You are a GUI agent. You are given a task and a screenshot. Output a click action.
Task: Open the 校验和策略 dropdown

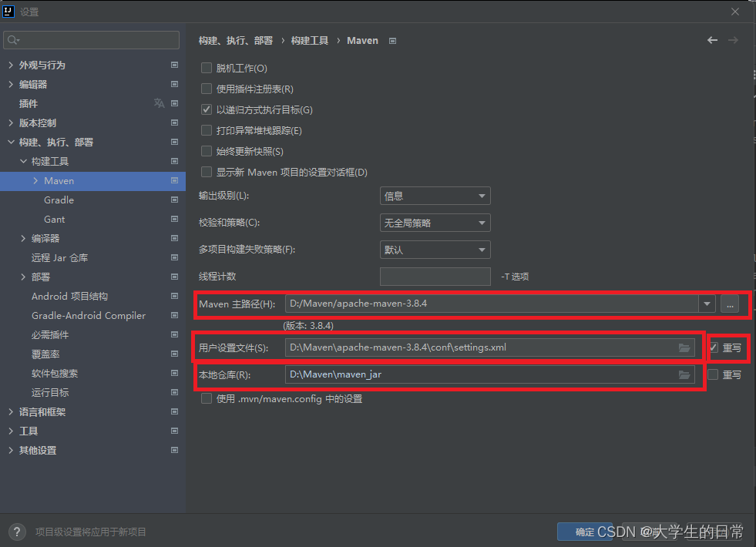(435, 223)
